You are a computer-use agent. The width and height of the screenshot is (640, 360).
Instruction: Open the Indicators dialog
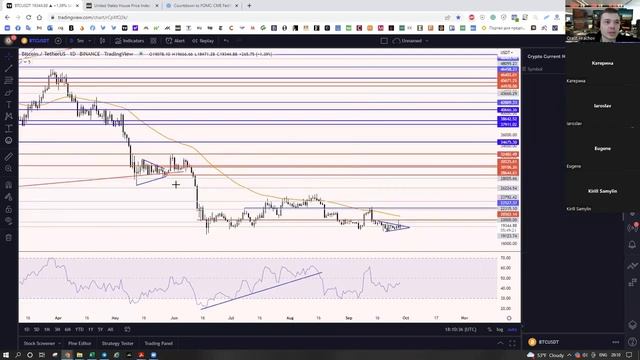click(129, 41)
